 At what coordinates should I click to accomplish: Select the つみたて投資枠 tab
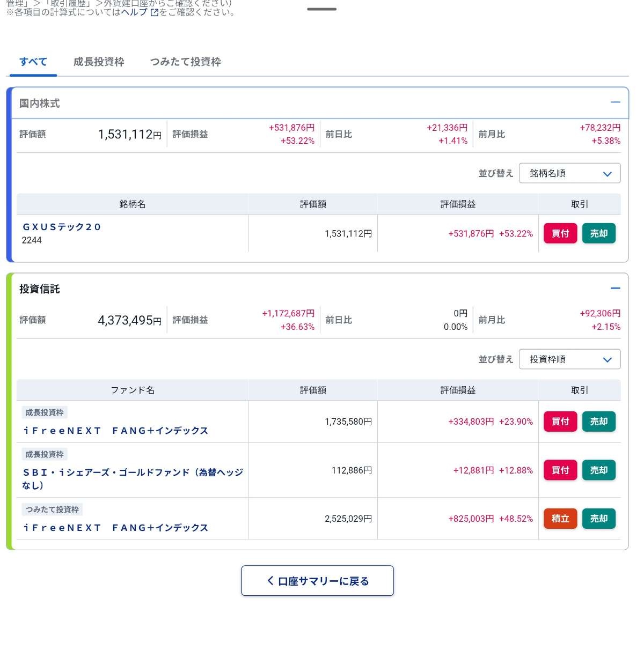click(185, 62)
